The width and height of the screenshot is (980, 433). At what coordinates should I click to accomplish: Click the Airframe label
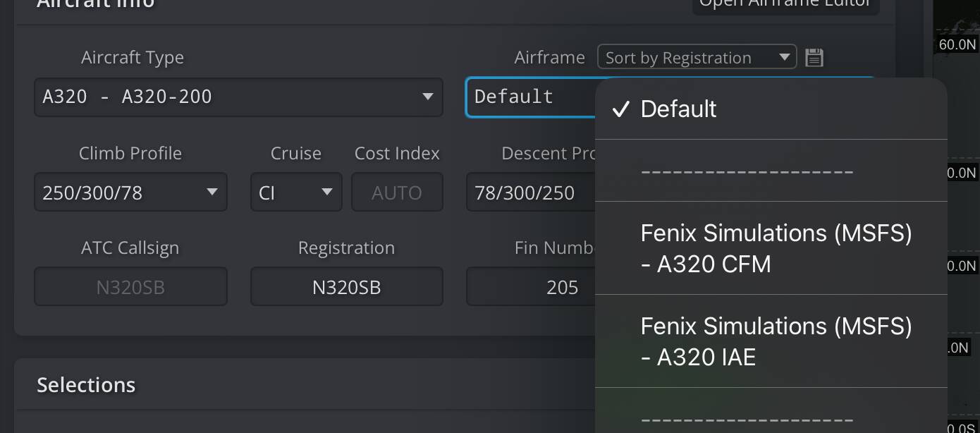pos(550,57)
